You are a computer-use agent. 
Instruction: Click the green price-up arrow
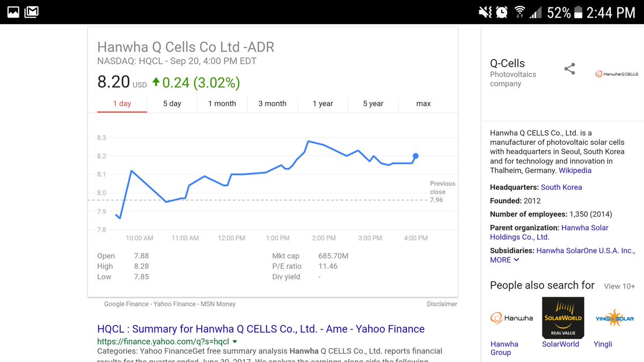click(156, 82)
